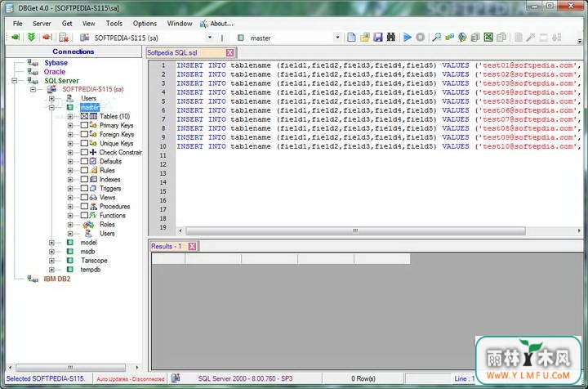Click the remove server icon with red X
This screenshot has height=389, width=588.
click(64, 38)
